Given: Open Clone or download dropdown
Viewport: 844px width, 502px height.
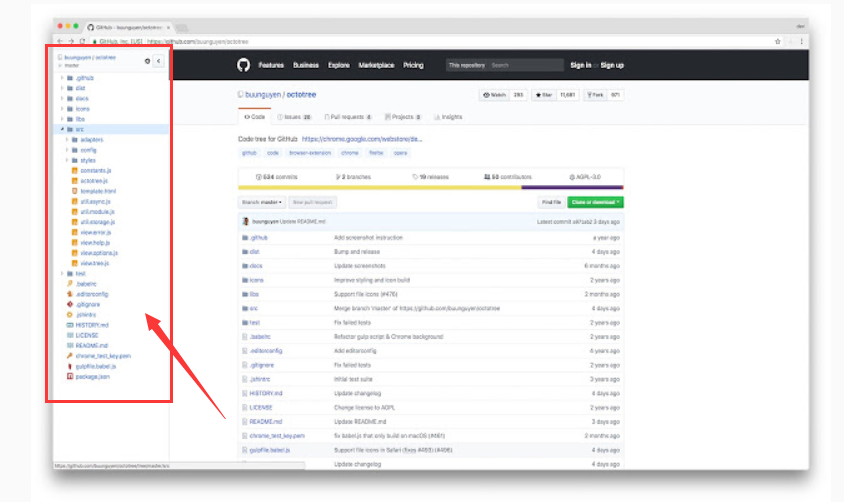Looking at the screenshot, I should click(595, 202).
